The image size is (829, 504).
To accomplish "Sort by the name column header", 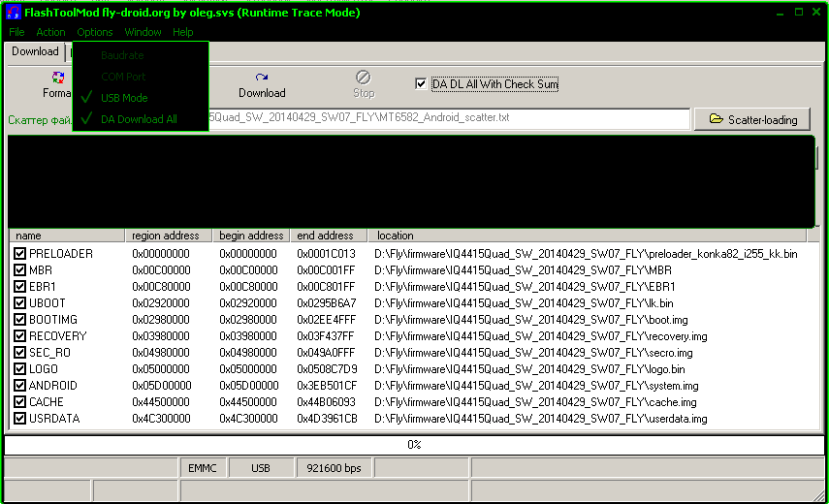I will pyautogui.click(x=67, y=236).
